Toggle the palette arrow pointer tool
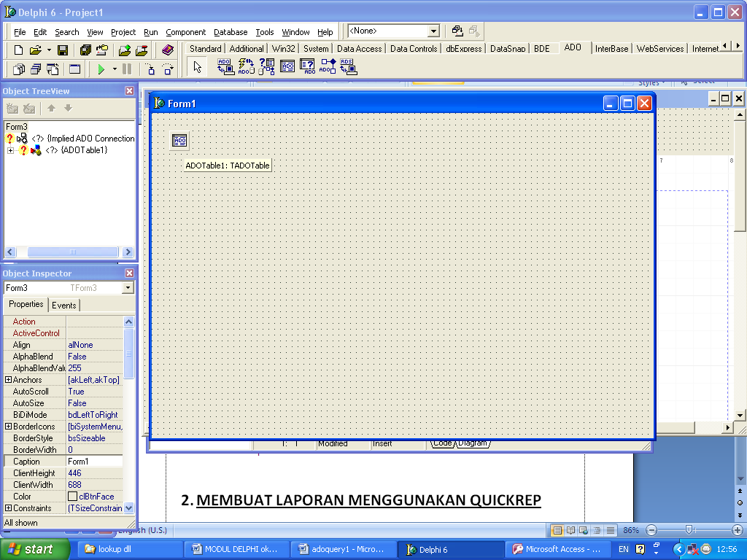The width and height of the screenshot is (747, 560). (x=197, y=66)
